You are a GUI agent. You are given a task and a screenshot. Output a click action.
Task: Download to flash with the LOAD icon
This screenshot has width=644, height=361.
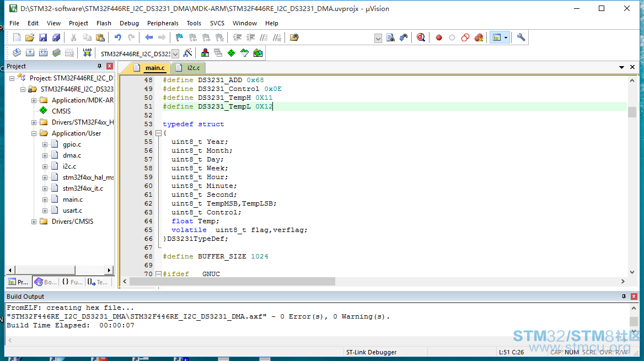point(87,53)
